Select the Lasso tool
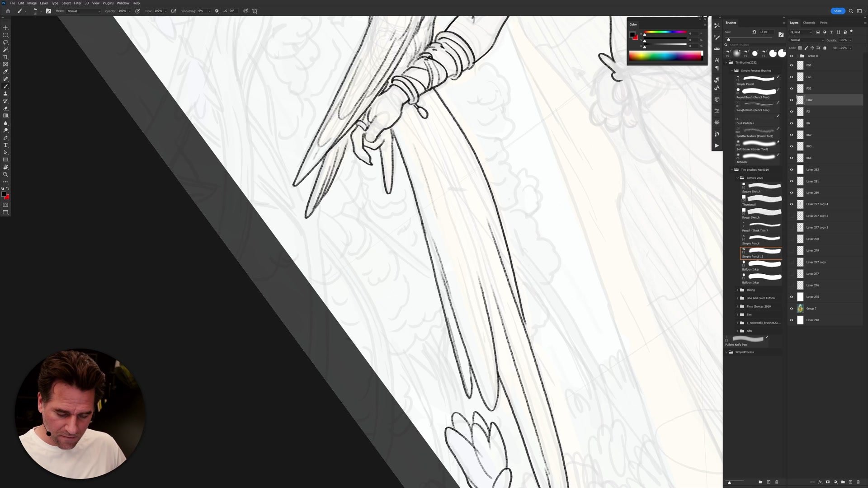Screen dimensions: 868x488 5,42
